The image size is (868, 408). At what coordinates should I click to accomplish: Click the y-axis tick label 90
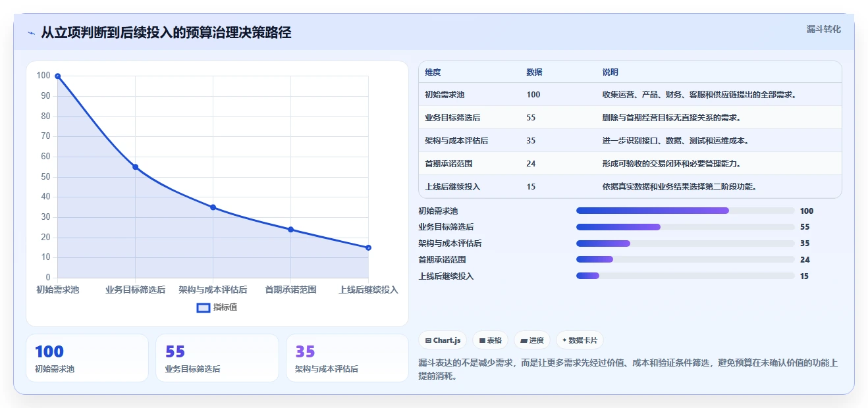(x=45, y=96)
